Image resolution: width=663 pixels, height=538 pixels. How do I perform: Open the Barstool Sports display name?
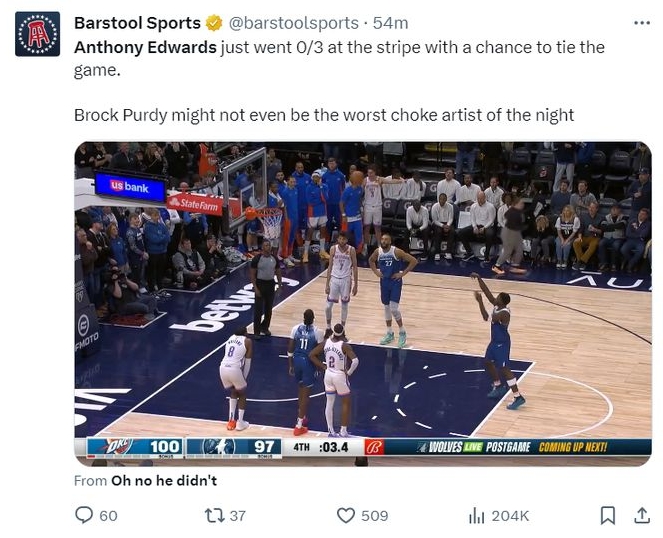[137, 23]
